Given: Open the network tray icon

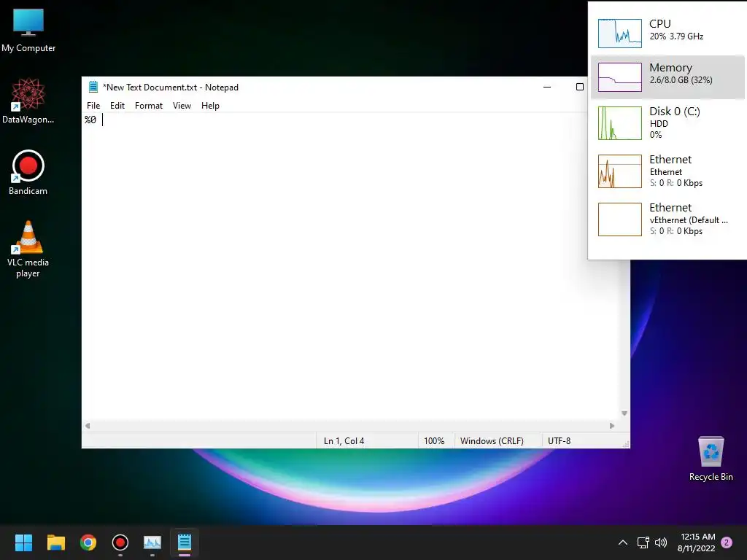Looking at the screenshot, I should coord(643,542).
